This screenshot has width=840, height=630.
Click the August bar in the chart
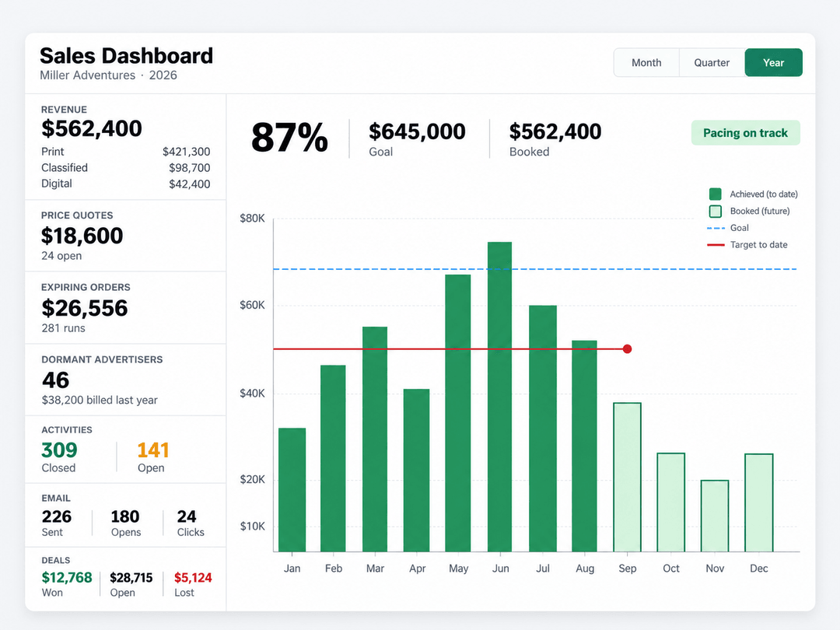point(584,446)
